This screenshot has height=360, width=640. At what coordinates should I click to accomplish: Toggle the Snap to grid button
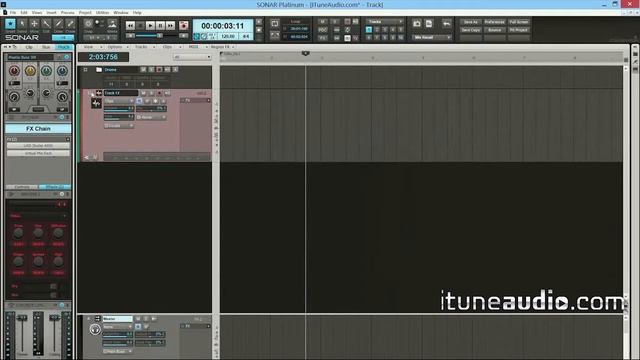[x=88, y=24]
